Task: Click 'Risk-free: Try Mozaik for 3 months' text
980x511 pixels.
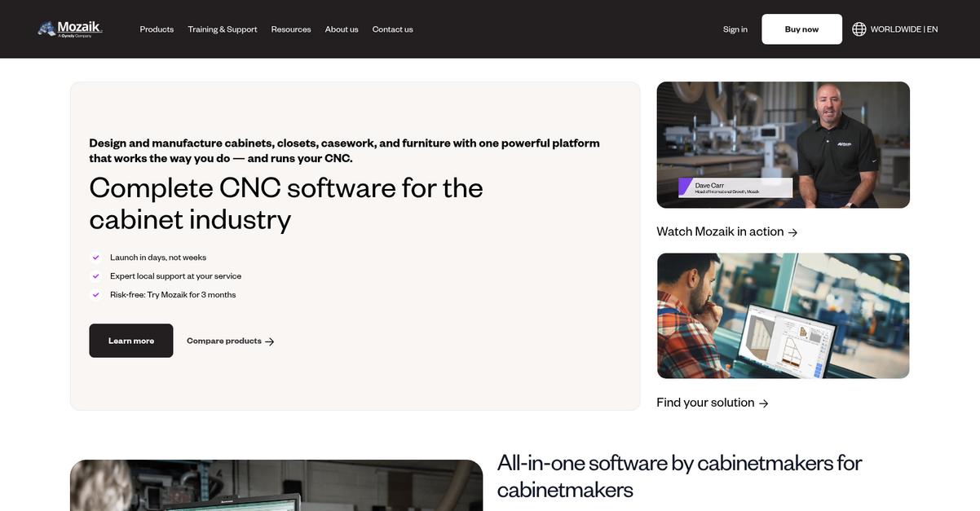Action: pos(173,295)
